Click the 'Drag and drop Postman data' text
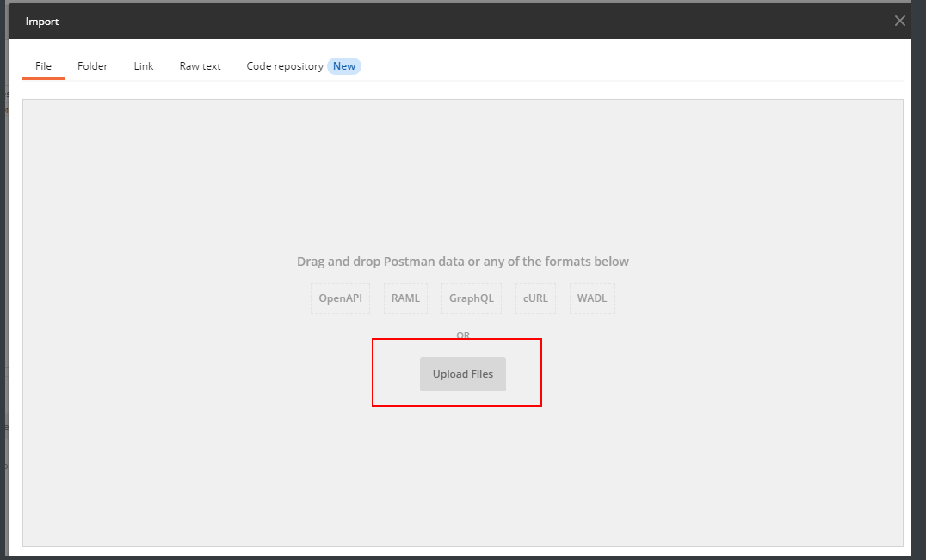Screen dimensions: 926x560 [463, 262]
